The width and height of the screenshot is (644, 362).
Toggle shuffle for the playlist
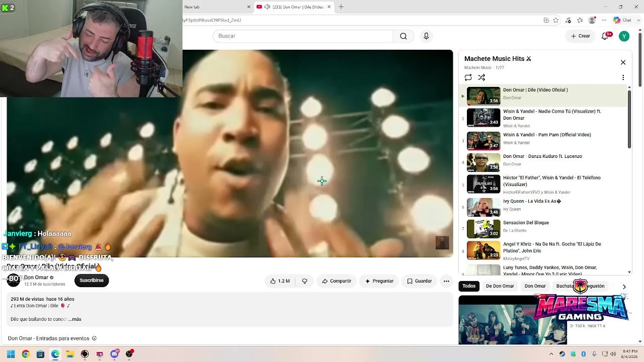click(x=481, y=77)
